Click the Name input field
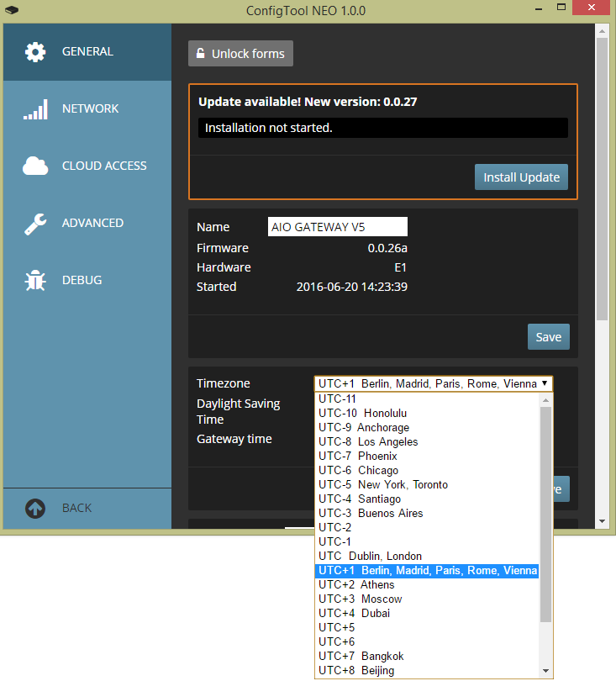Image resolution: width=616 pixels, height=681 pixels. pos(337,227)
